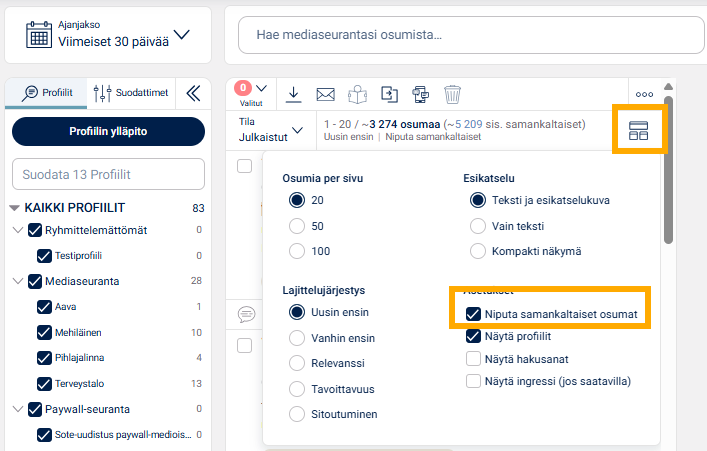Click the results list vertical scrollbar

coord(668,170)
